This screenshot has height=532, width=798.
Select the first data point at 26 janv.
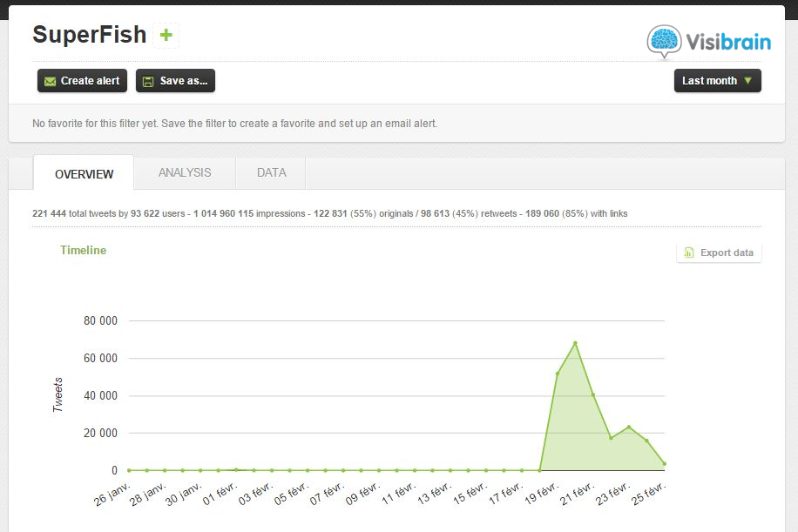click(129, 470)
